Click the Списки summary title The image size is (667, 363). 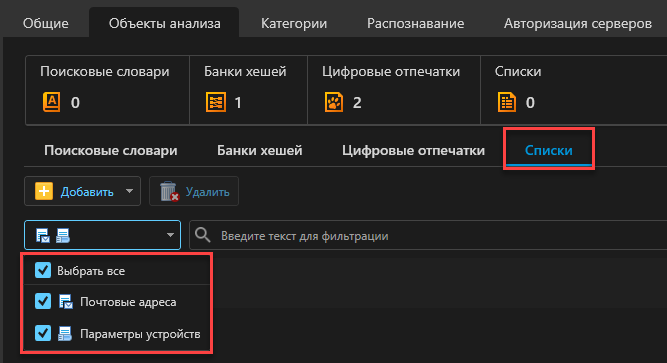pos(518,71)
